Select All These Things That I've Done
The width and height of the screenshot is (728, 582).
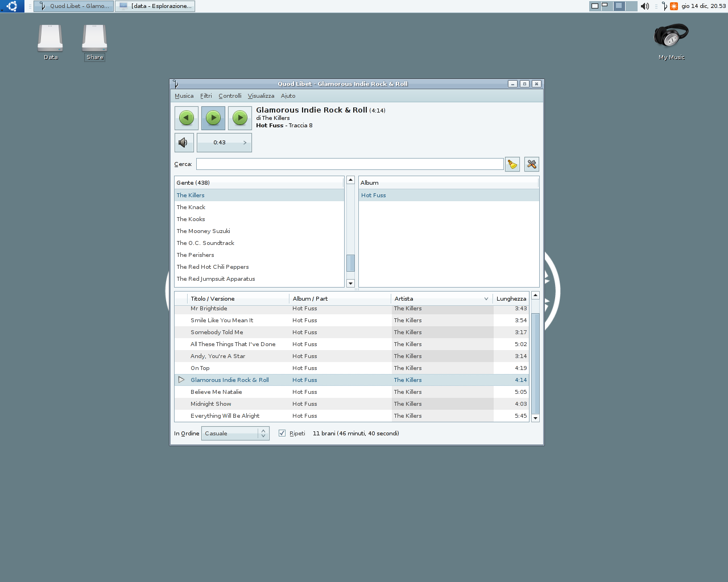[x=351, y=344]
